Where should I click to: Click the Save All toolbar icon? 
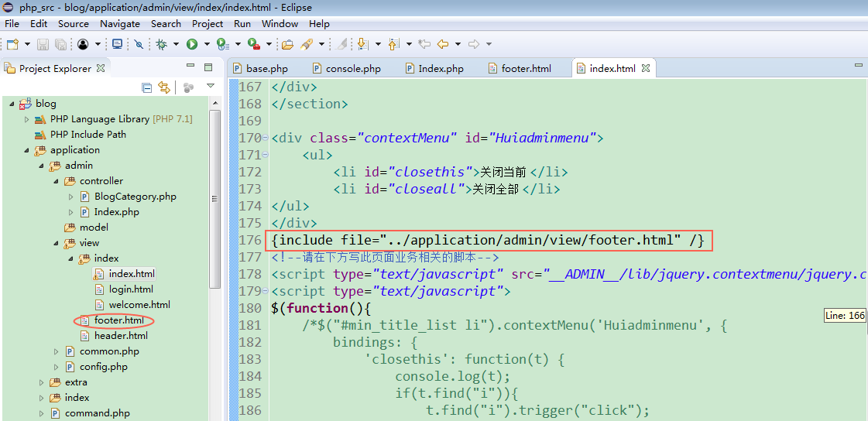tap(61, 44)
